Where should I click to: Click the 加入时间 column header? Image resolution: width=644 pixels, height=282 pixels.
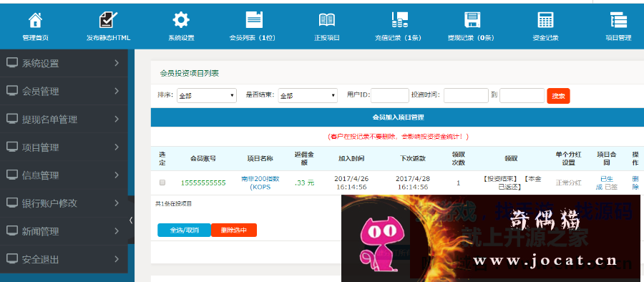[x=351, y=158]
